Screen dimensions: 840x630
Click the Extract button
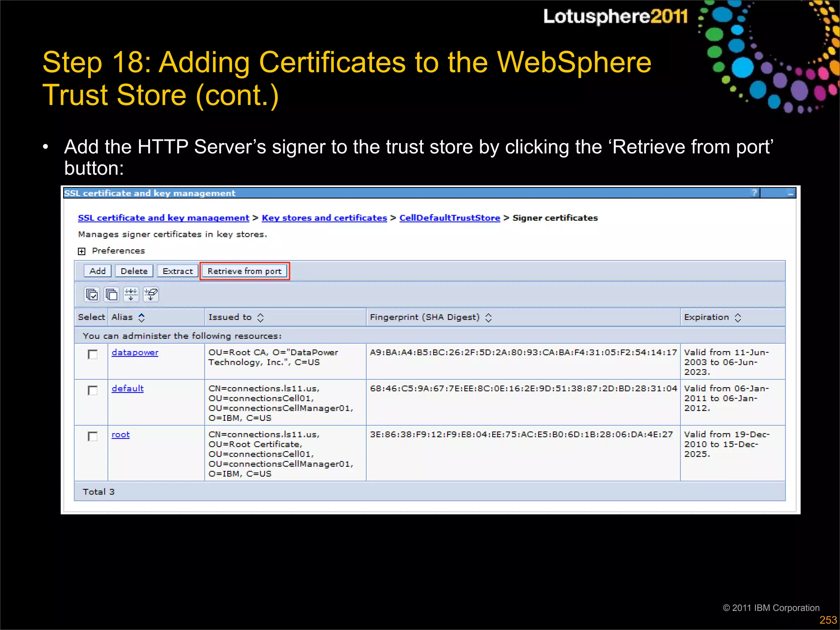click(178, 271)
